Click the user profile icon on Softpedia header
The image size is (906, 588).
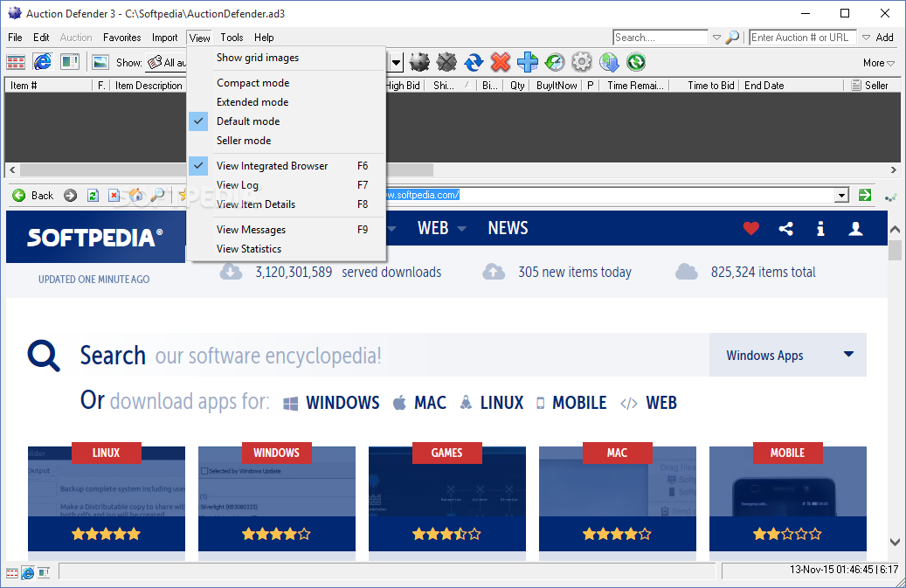pos(855,229)
